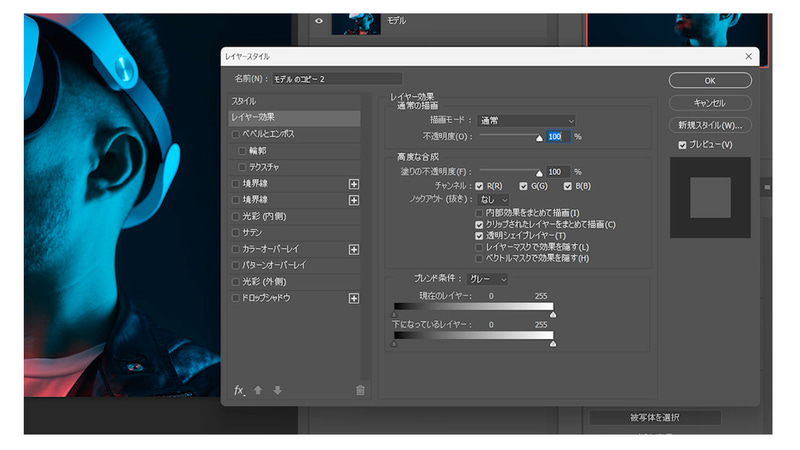Select first 境界線 entry in list
Screen dimensions: 800x450
pos(255,184)
